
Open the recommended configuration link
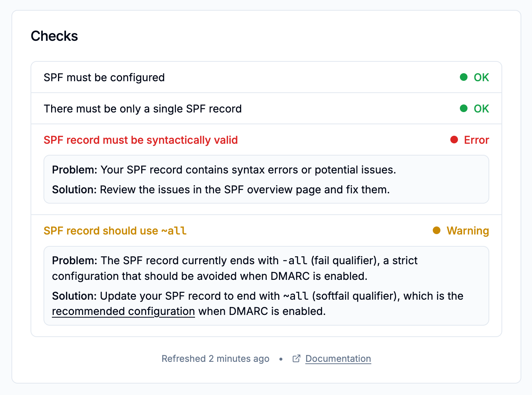(x=123, y=312)
